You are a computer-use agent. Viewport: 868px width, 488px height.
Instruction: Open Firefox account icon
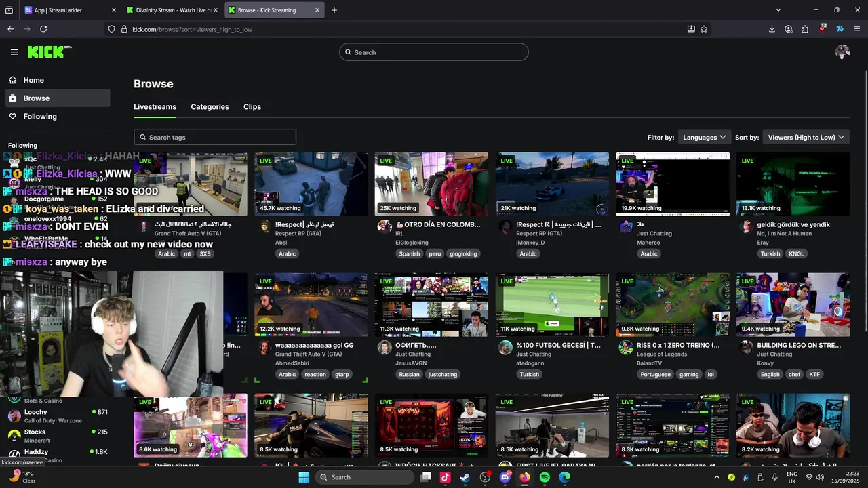coord(789,29)
